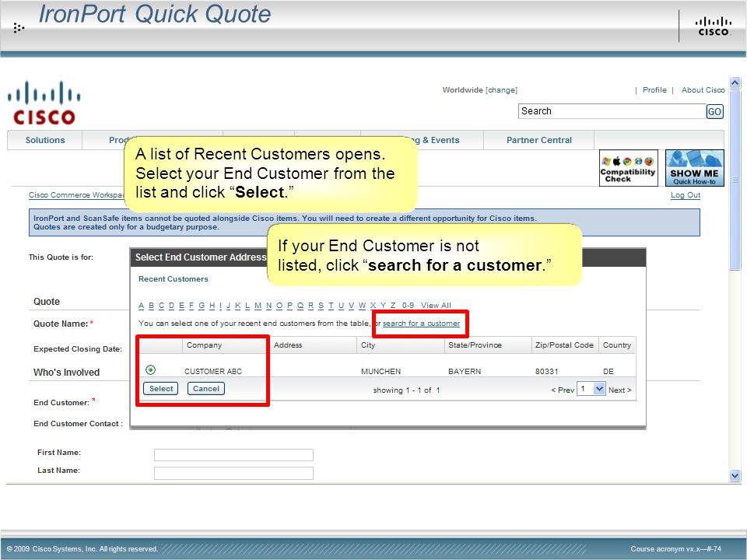
Task: Click the page scrollbar down arrow
Action: 735,475
